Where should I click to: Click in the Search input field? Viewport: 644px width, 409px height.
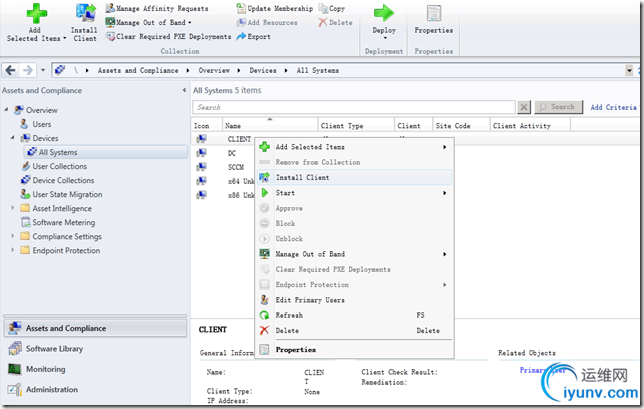[354, 107]
